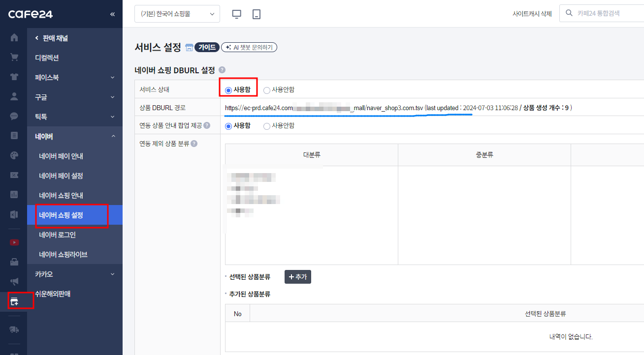Click help icon beside 연동 상품 안내 팝업 제공
The image size is (644, 355).
pos(207,125)
